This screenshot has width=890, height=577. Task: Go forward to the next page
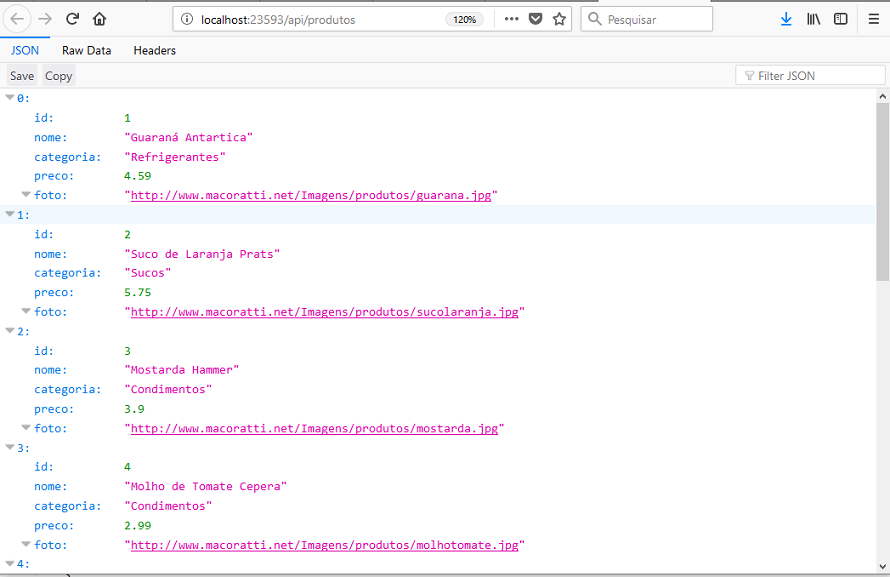(45, 19)
